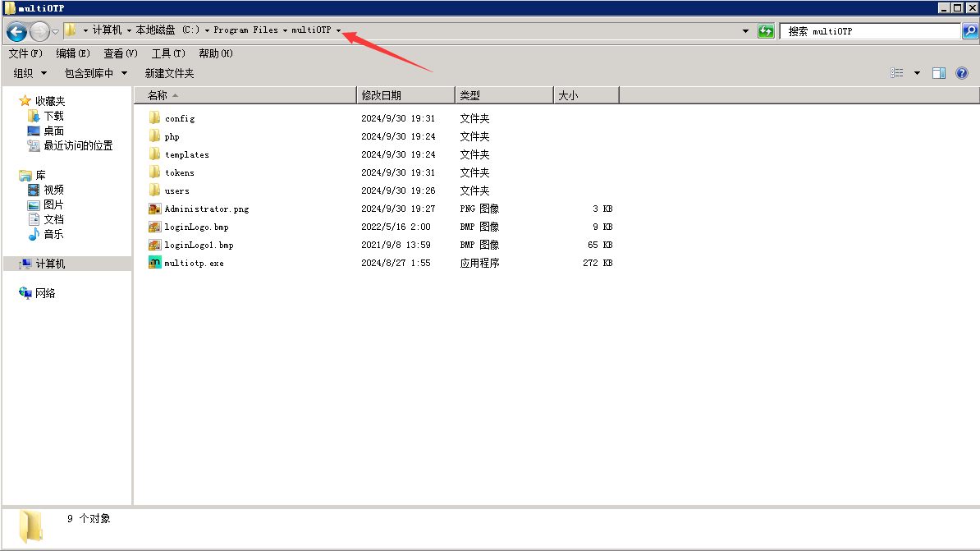Open the address bar history dropdown
The height and width of the screenshot is (551, 980).
pos(745,30)
